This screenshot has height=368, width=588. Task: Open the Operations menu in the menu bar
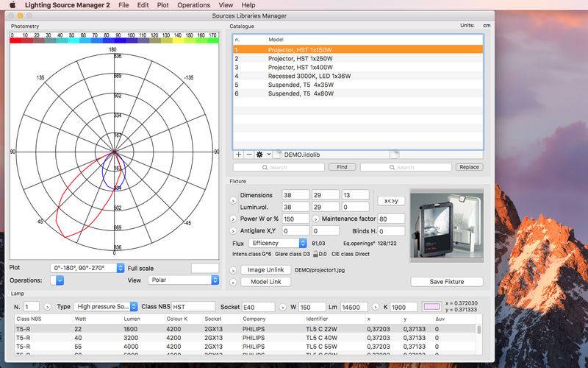pos(193,5)
